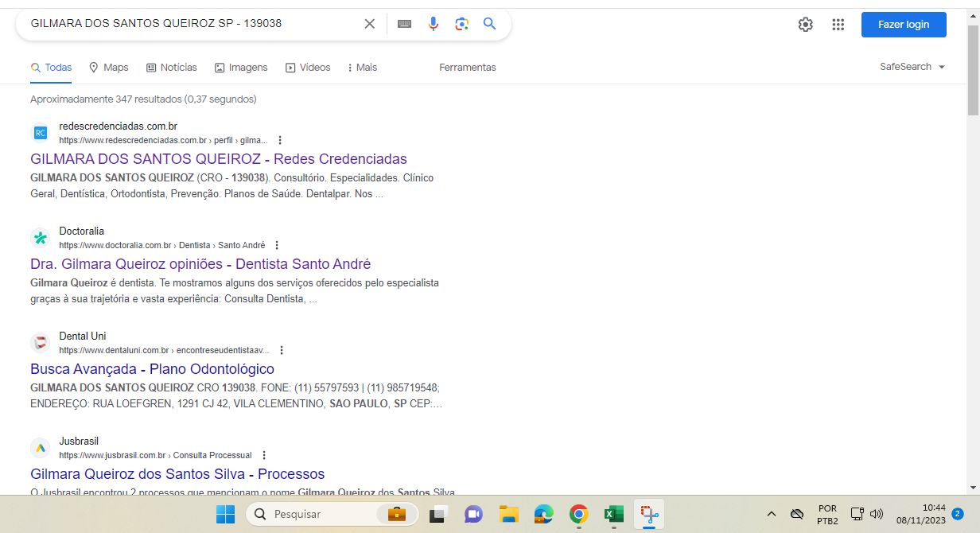980x533 pixels.
Task: Start voice search with microphone icon
Action: click(434, 24)
